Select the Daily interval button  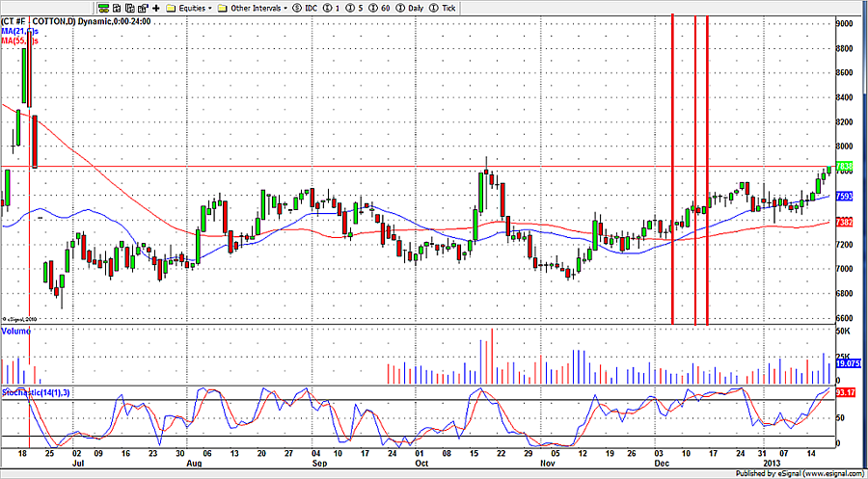pyautogui.click(x=413, y=7)
